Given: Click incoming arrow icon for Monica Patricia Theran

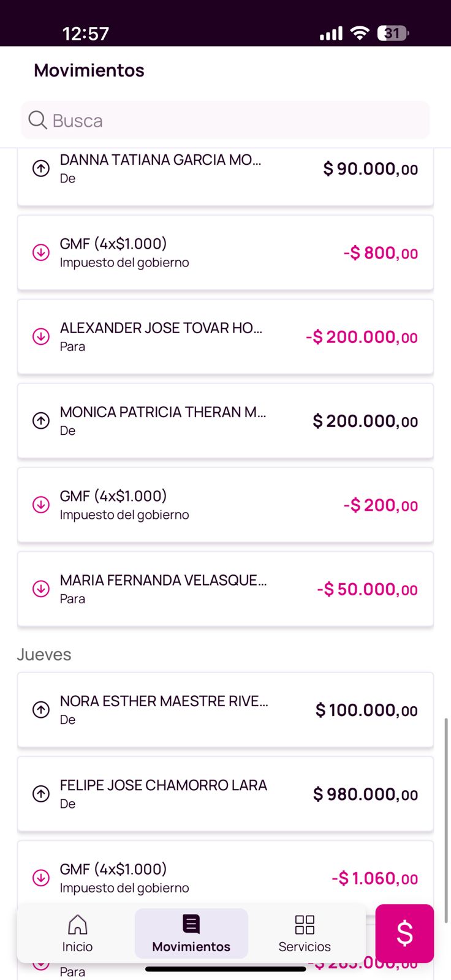Looking at the screenshot, I should pos(41,421).
